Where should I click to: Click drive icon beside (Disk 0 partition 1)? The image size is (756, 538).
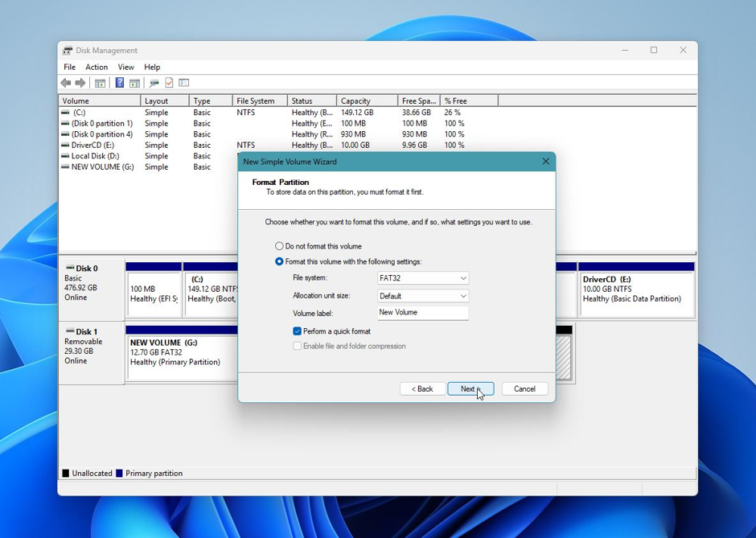[65, 123]
